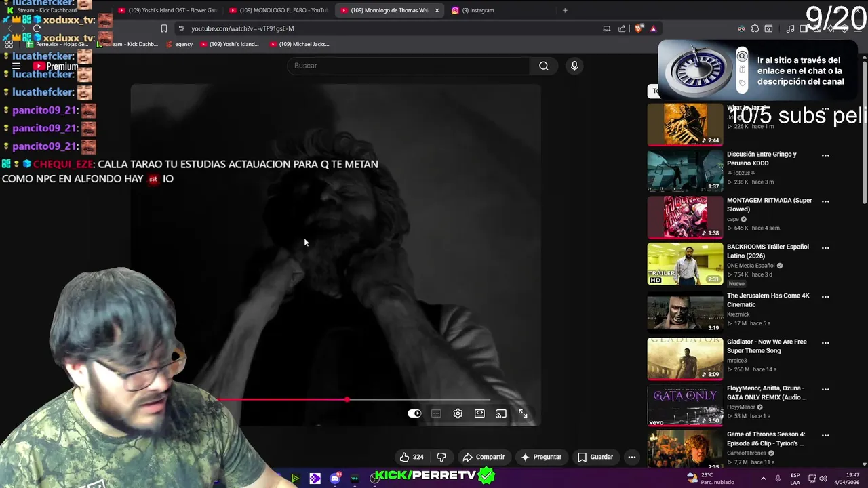Open options for GATA ONLY REMIX video

(x=825, y=390)
